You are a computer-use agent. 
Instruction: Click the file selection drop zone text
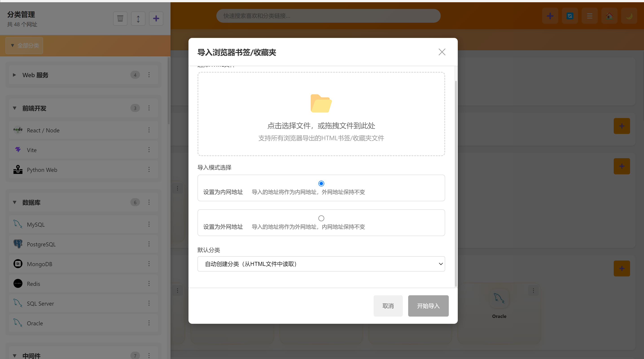click(x=321, y=125)
